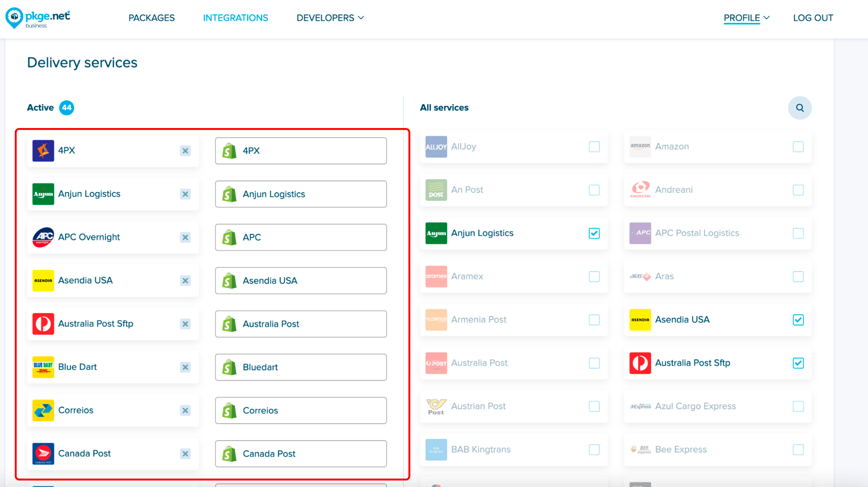Remove Australia Post Sftp from active list
This screenshot has width=868, height=487.
coord(185,324)
